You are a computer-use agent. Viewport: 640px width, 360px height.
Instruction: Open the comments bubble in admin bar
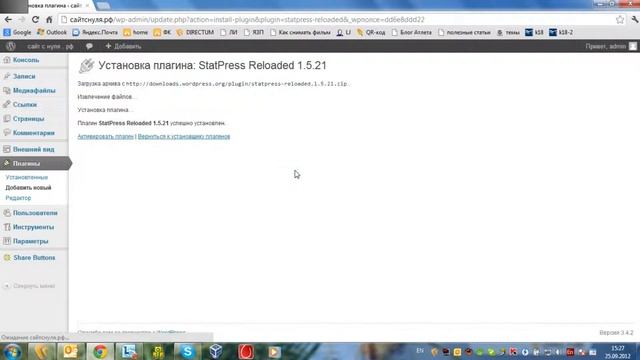[89, 46]
